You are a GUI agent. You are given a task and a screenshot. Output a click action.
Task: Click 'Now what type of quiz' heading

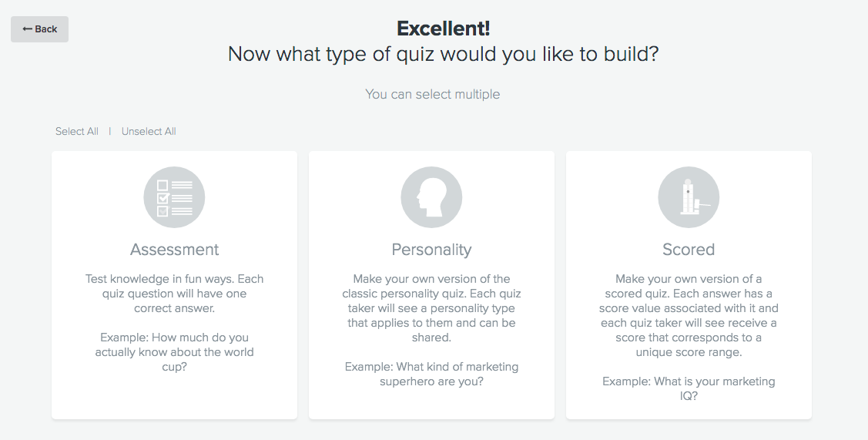[444, 54]
